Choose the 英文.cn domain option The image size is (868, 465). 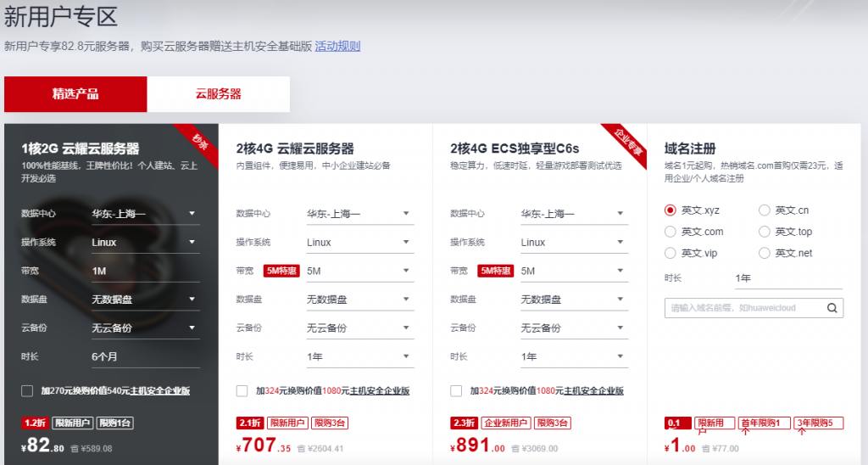pos(764,210)
